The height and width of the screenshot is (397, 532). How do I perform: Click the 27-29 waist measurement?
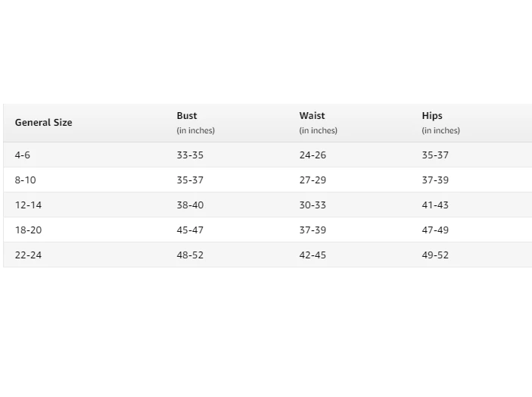click(x=313, y=180)
